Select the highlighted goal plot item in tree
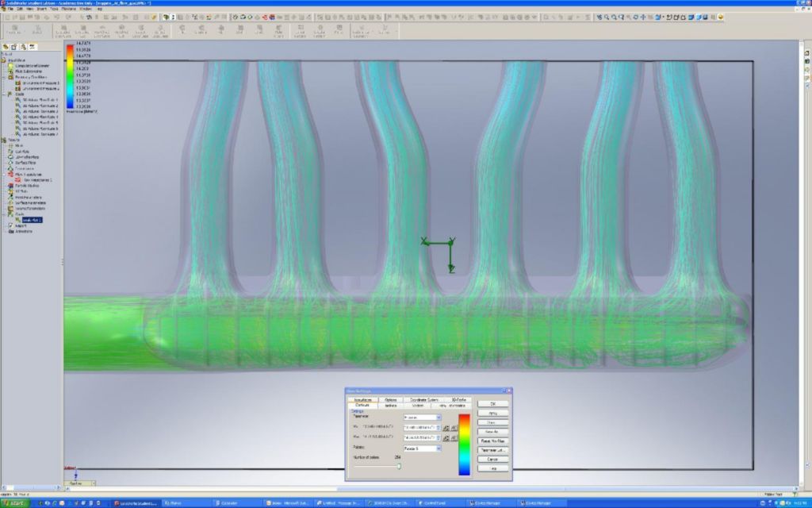Screen dimensions: 812x508 (32, 219)
